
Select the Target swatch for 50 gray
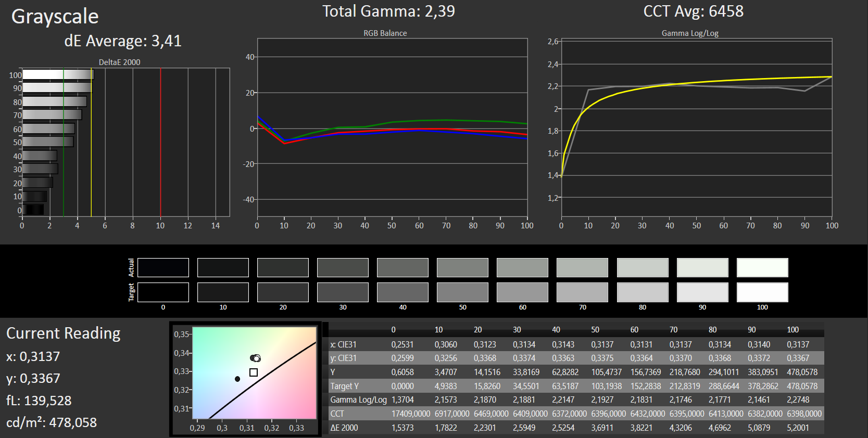coord(462,292)
